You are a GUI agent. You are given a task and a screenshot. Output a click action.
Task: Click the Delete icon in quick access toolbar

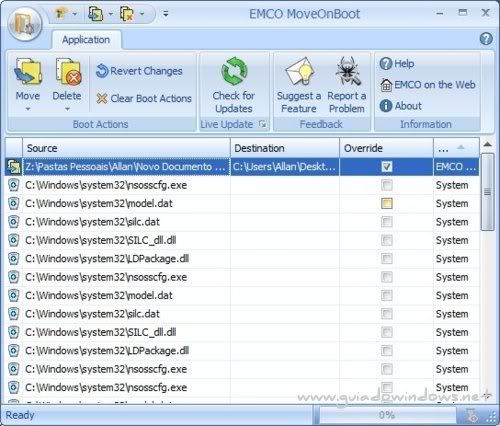click(x=127, y=14)
